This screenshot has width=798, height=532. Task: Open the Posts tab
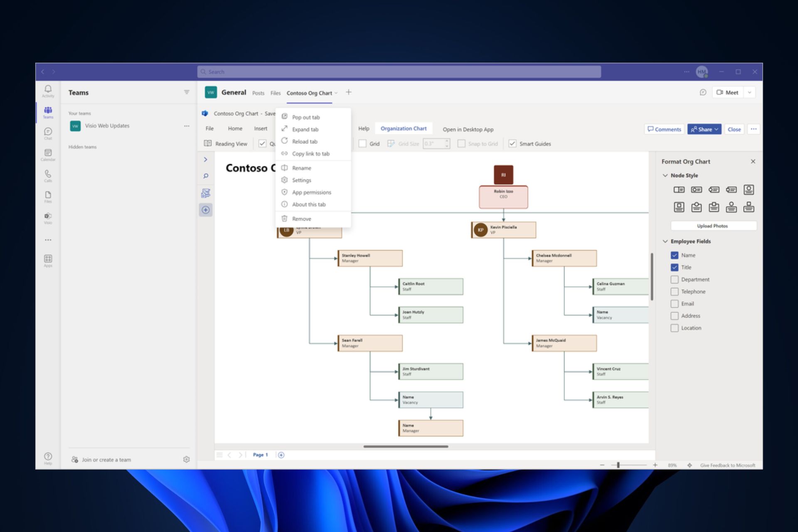pyautogui.click(x=258, y=93)
